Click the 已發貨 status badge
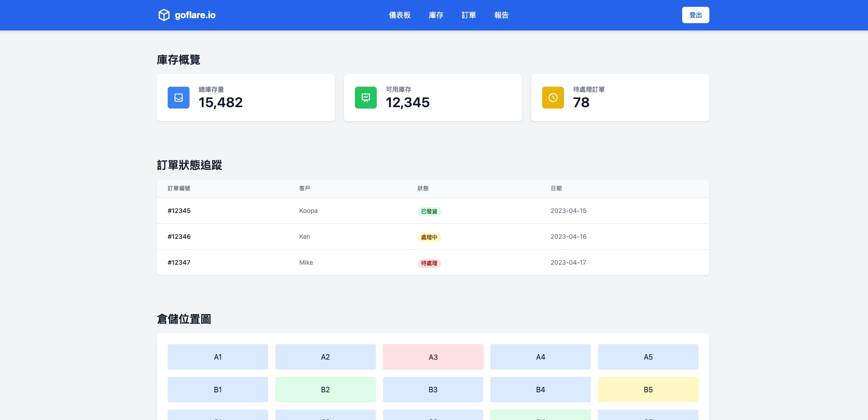 429,211
